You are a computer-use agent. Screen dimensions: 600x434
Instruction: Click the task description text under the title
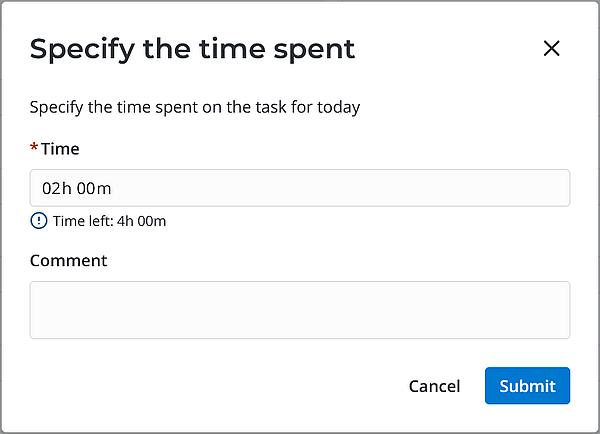click(194, 107)
